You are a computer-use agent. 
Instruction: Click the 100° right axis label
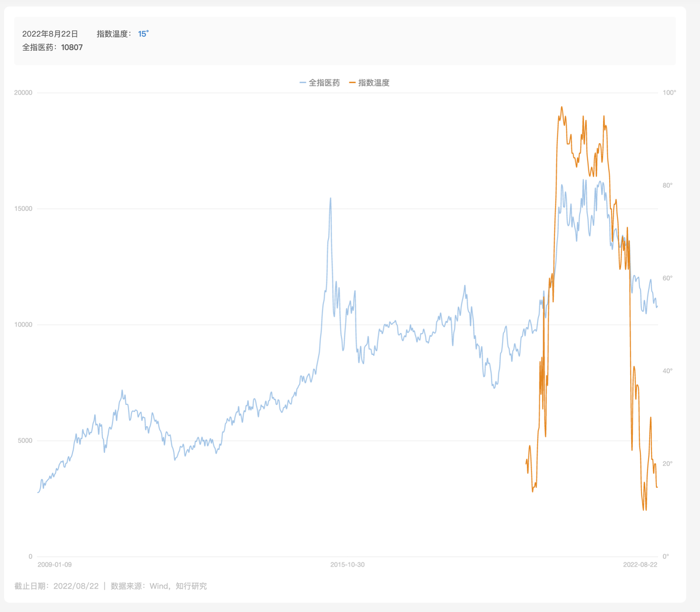669,93
